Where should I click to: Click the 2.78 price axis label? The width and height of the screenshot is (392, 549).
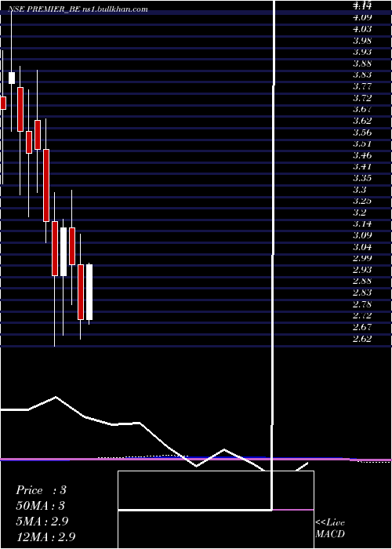tap(362, 304)
